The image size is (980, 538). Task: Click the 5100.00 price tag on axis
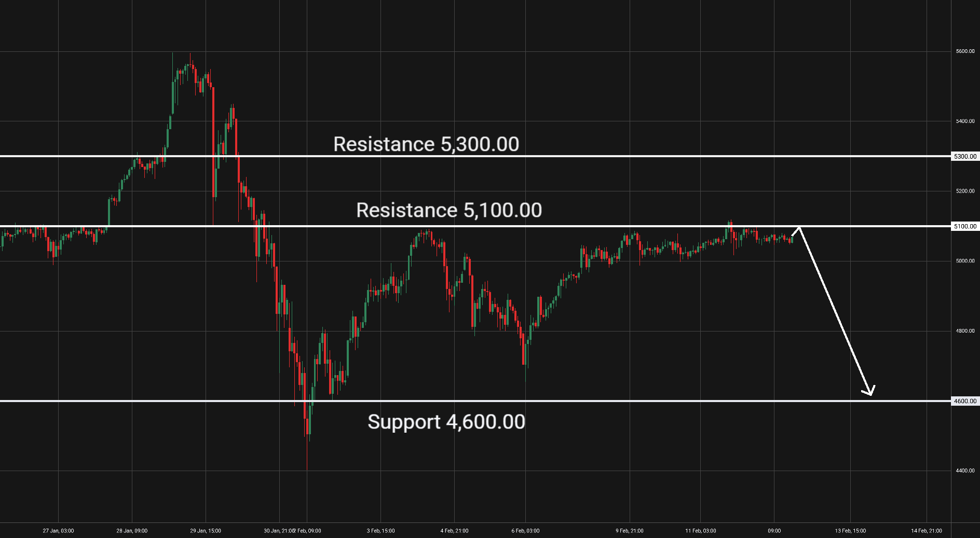pos(965,226)
